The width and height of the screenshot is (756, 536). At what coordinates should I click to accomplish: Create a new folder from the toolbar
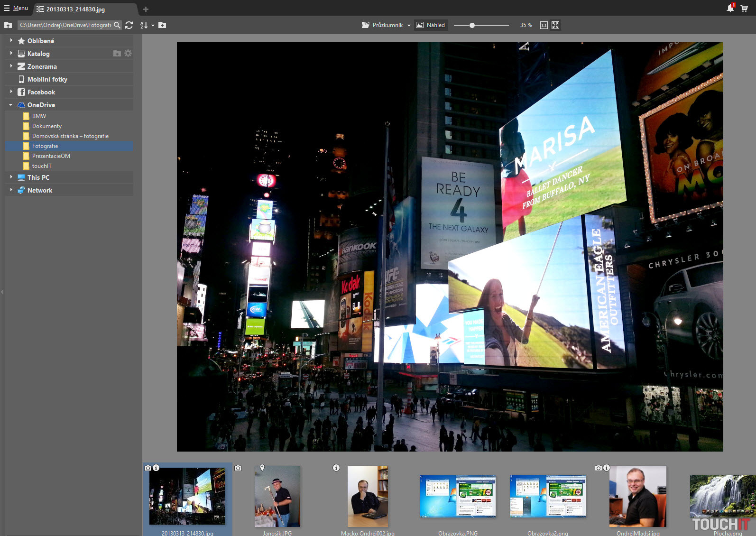pos(162,25)
